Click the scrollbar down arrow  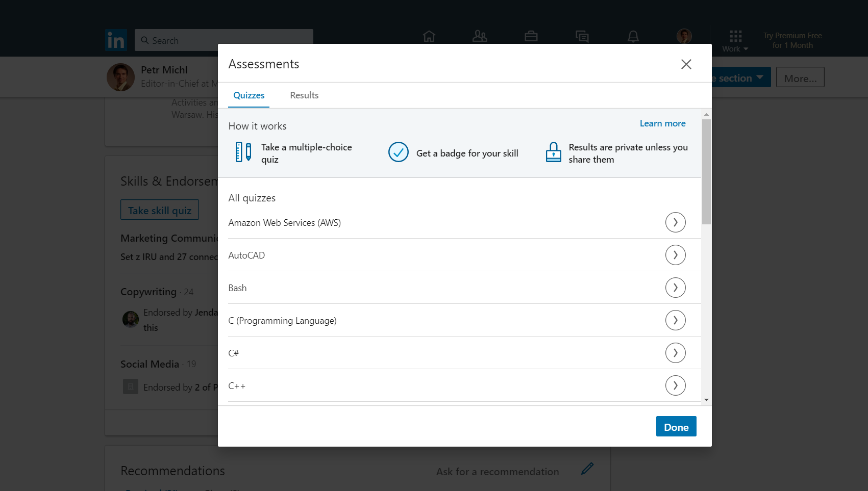tap(706, 400)
